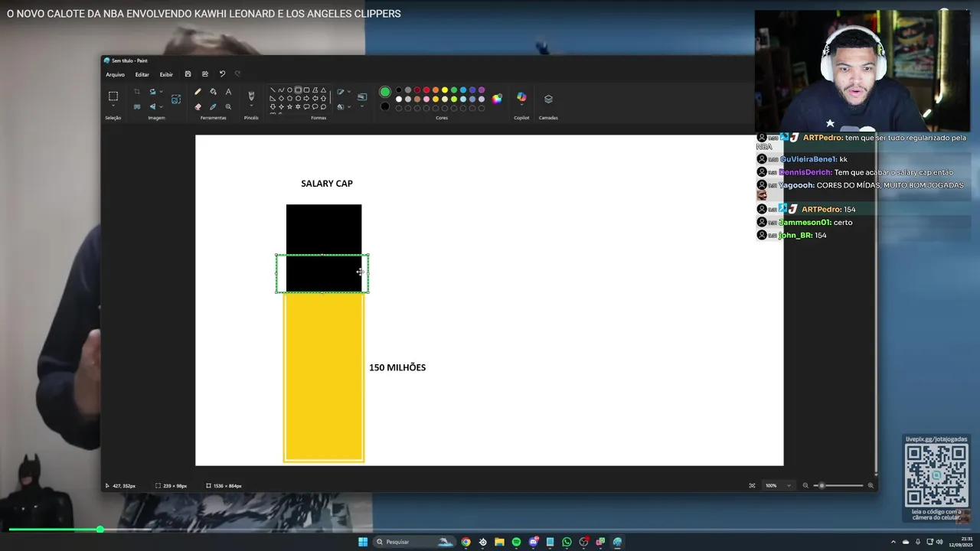980x551 pixels.
Task: Select the Pencil tool in Paint
Action: [198, 91]
